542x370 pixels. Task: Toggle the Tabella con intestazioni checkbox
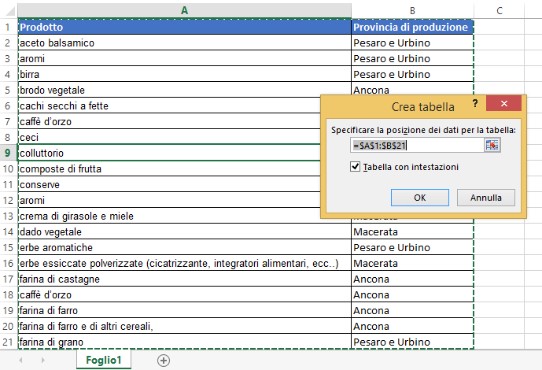355,167
